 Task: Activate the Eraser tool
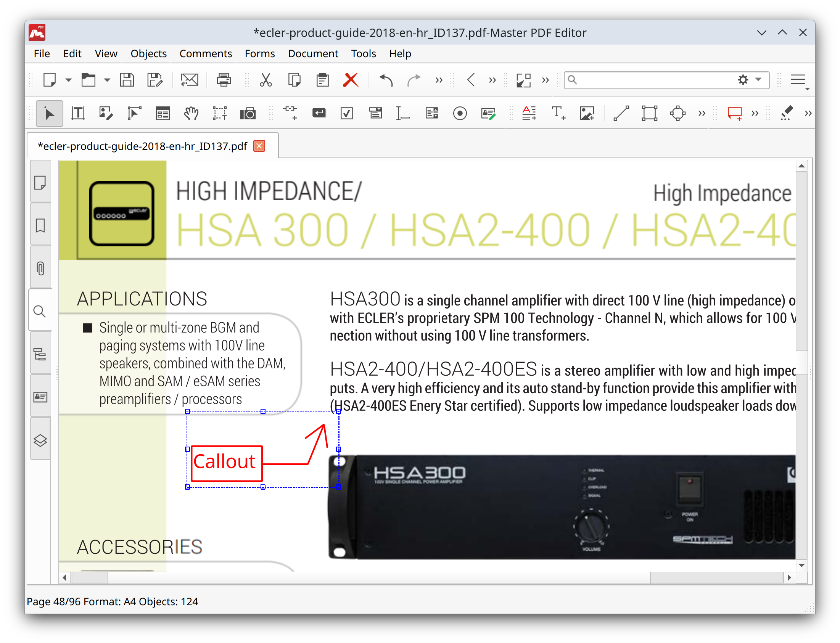point(786,113)
